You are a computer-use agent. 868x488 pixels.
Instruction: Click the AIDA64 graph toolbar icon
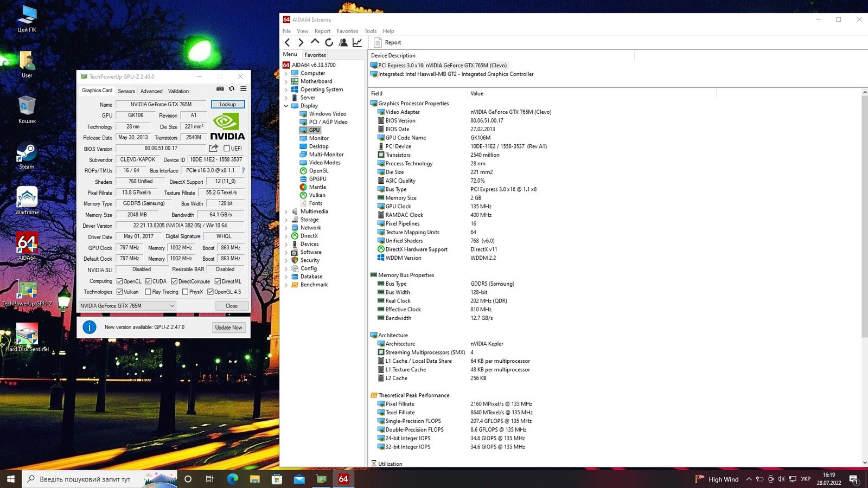point(357,42)
